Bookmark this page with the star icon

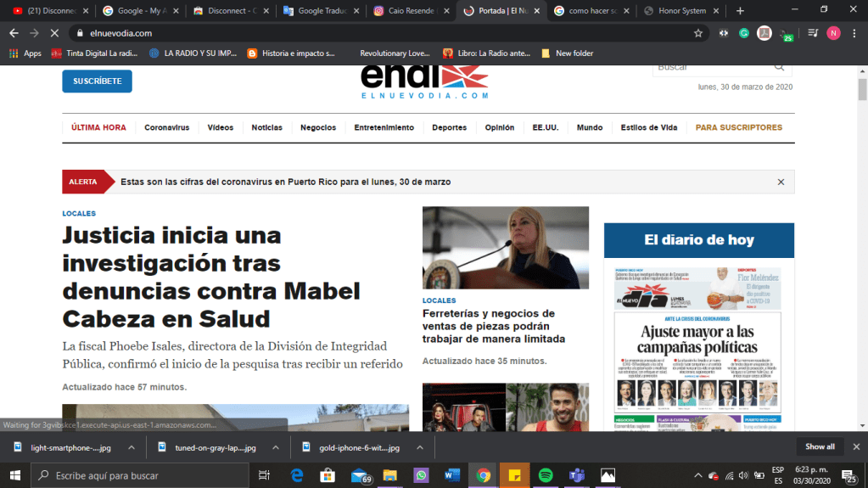click(698, 33)
